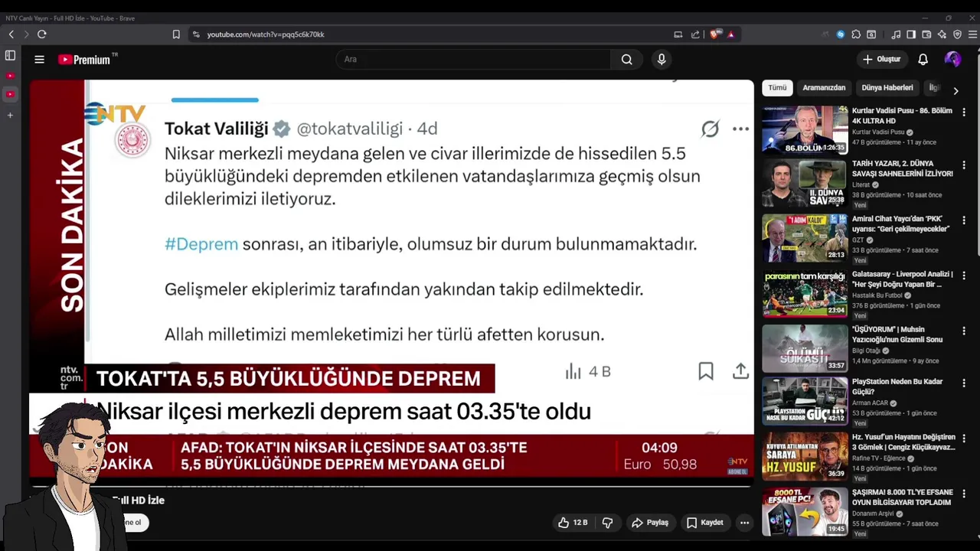Open the Brave Rewards triangle icon
Viewport: 980px width, 551px height.
pos(731,34)
